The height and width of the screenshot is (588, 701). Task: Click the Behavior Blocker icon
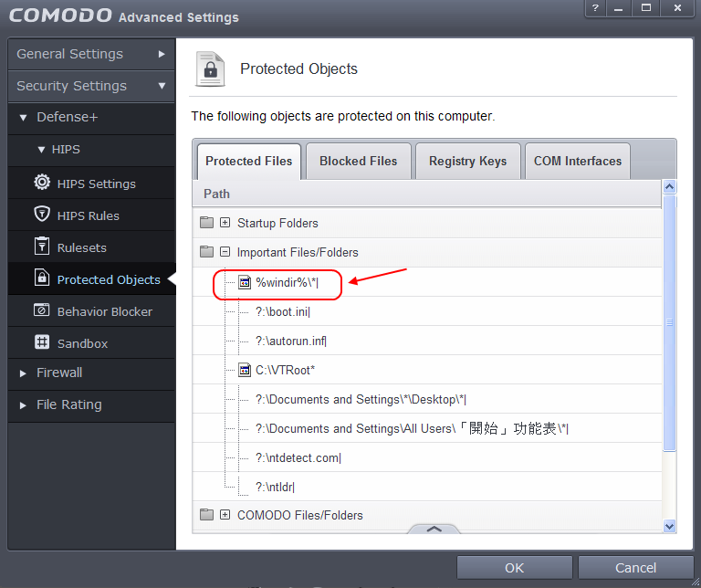pyautogui.click(x=42, y=310)
